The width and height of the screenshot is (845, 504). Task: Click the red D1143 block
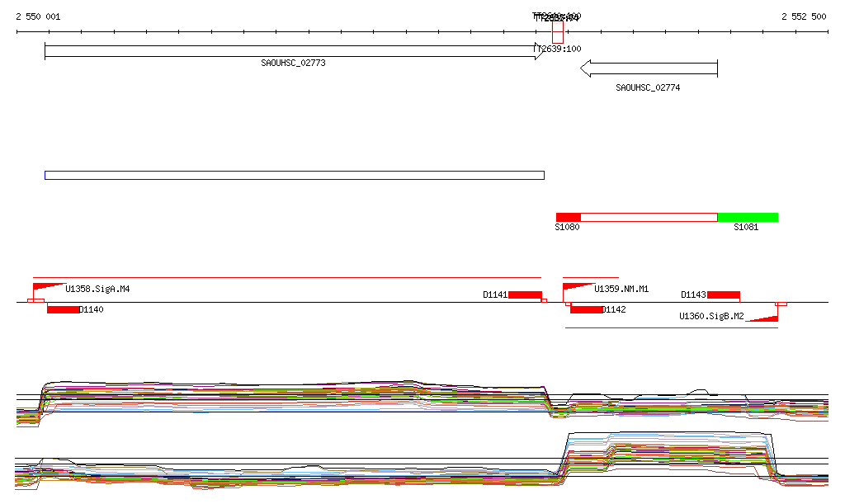(x=724, y=294)
